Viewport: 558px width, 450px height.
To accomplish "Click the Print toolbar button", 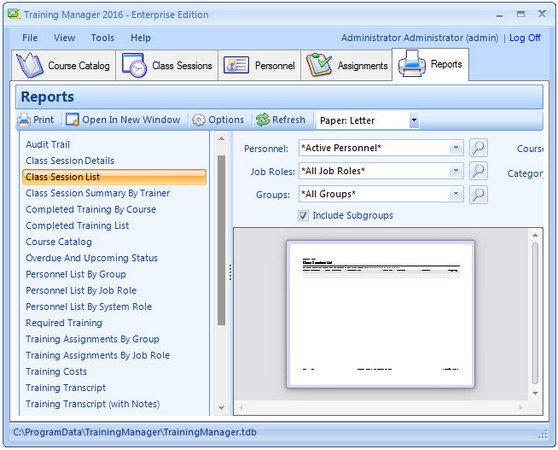I will coord(36,120).
